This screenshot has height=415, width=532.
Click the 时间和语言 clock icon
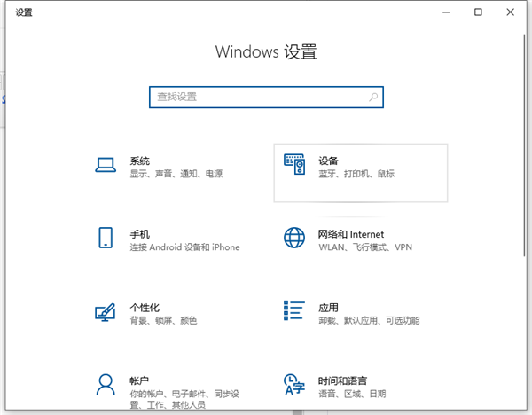click(x=294, y=385)
